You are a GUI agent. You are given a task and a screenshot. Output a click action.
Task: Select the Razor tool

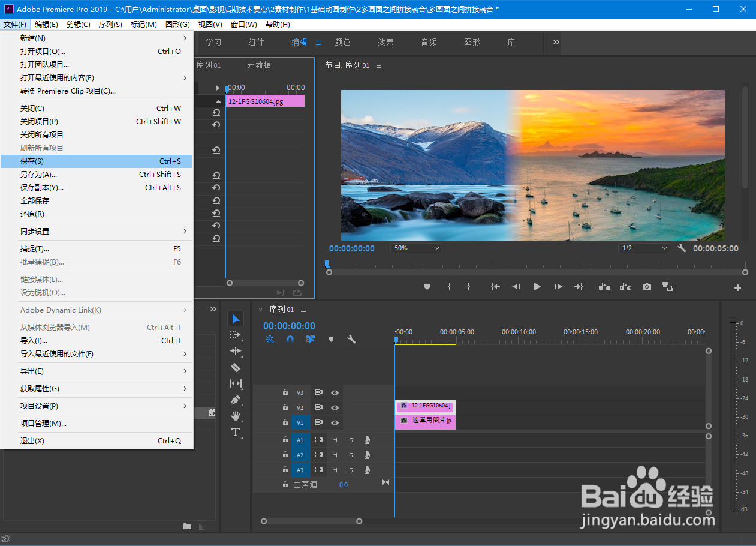(x=236, y=367)
